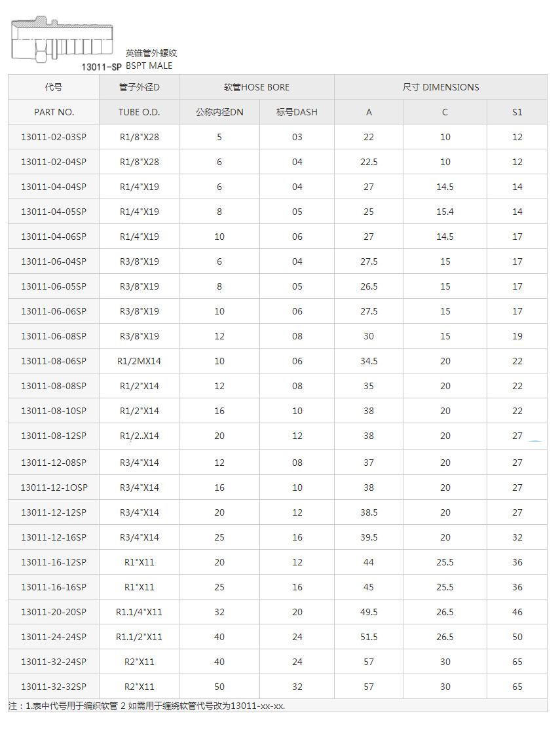Click part number 13011-06-08SP
Viewport: 560px width, 743px height.
click(x=54, y=336)
